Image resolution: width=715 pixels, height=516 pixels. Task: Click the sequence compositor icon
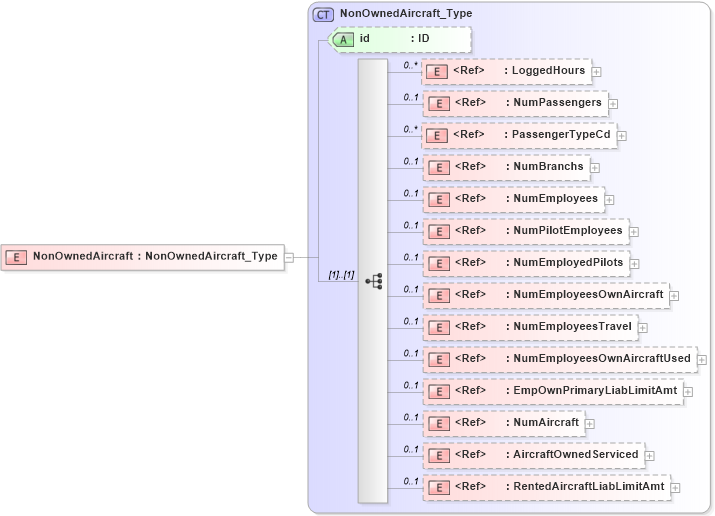click(373, 282)
